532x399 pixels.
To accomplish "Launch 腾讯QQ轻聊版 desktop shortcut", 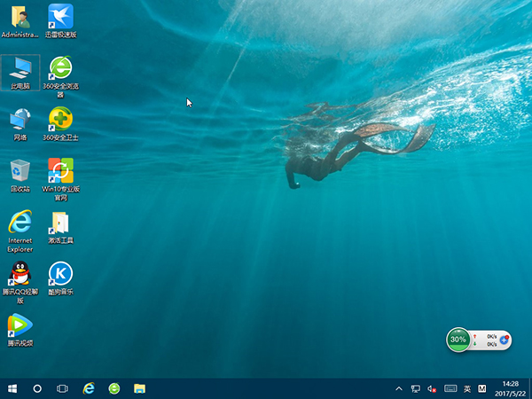I will pyautogui.click(x=20, y=274).
